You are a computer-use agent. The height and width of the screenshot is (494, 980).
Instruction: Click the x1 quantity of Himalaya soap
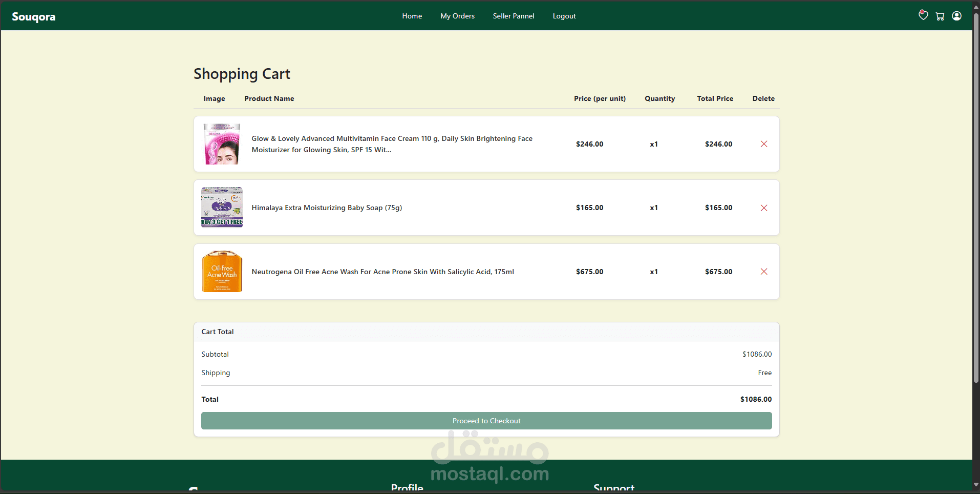[654, 208]
